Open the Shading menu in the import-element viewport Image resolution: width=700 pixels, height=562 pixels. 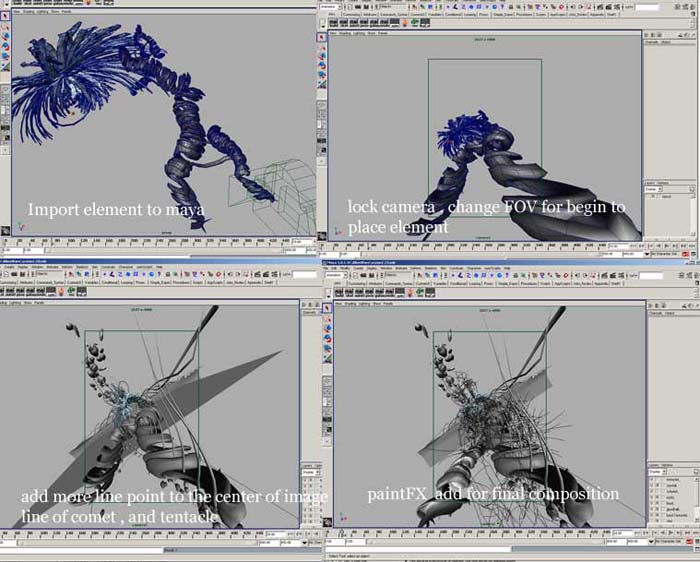(29, 11)
